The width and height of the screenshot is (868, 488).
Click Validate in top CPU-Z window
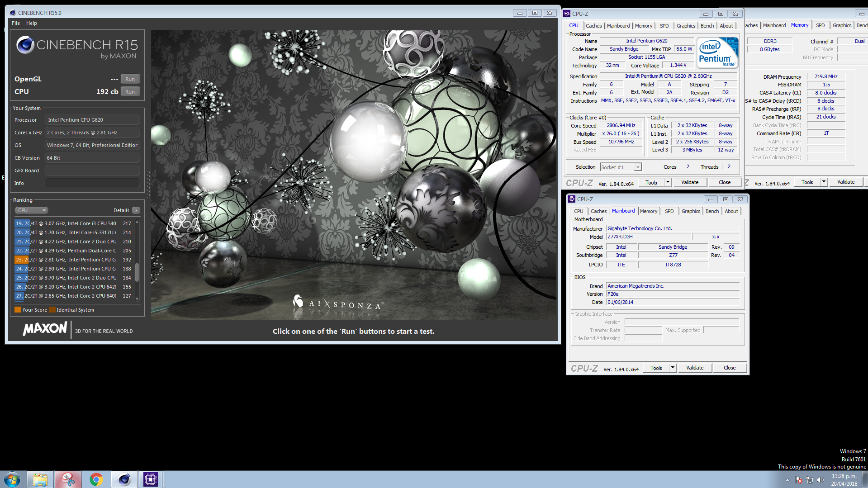point(690,182)
